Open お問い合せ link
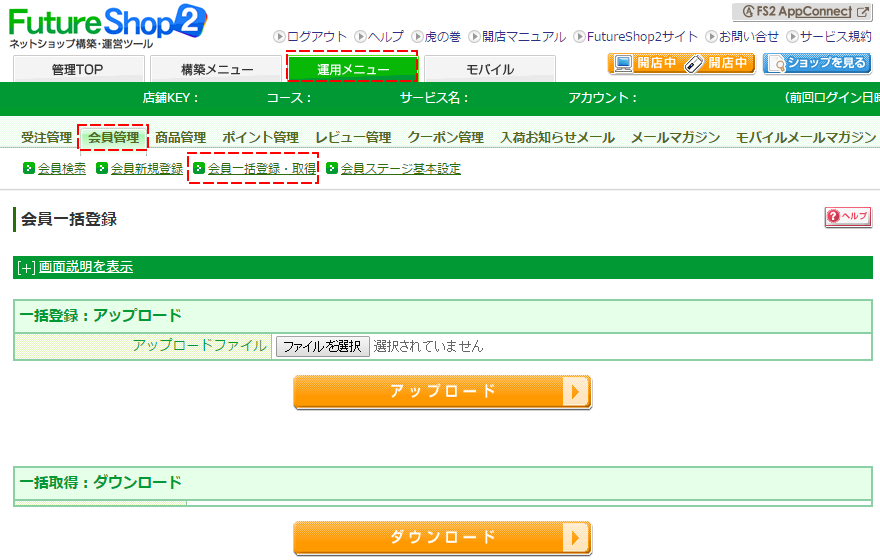 pos(749,36)
